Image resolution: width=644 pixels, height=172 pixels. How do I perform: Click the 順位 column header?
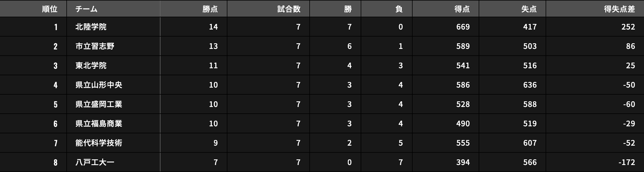[x=50, y=9]
